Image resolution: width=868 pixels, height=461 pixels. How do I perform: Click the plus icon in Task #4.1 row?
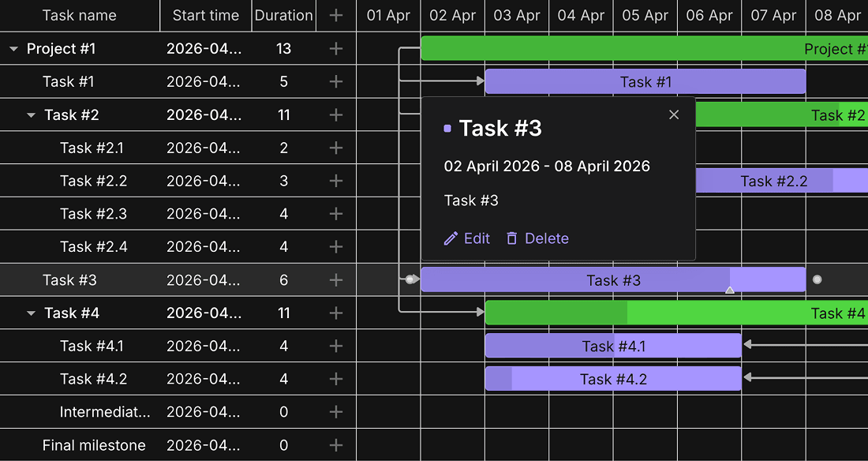pos(336,346)
